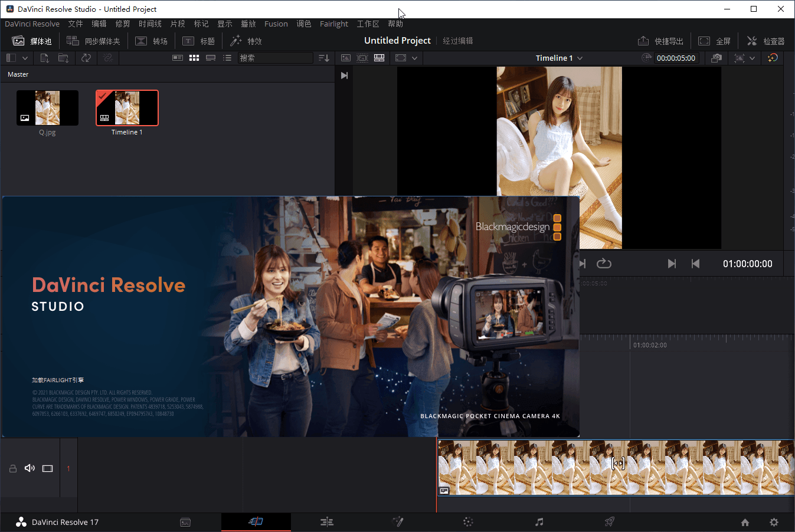Open the media pool sort options
Screen dimensions: 795x532
click(x=324, y=58)
